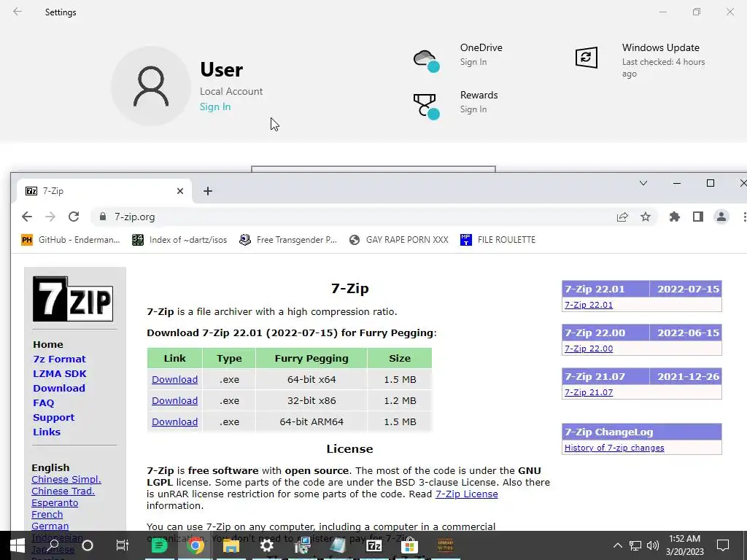
Task: Click Sign In under Rewards
Action: click(x=473, y=109)
